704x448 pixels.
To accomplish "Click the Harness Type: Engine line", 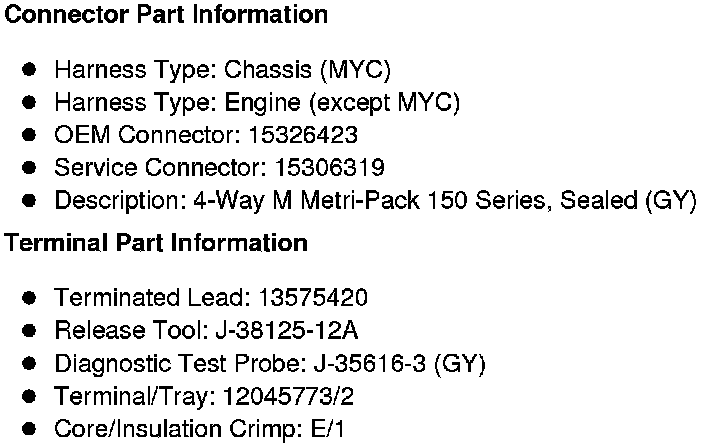I will 256,102.
